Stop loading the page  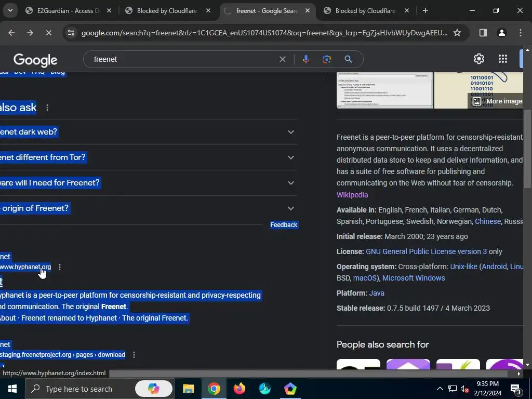click(x=48, y=33)
